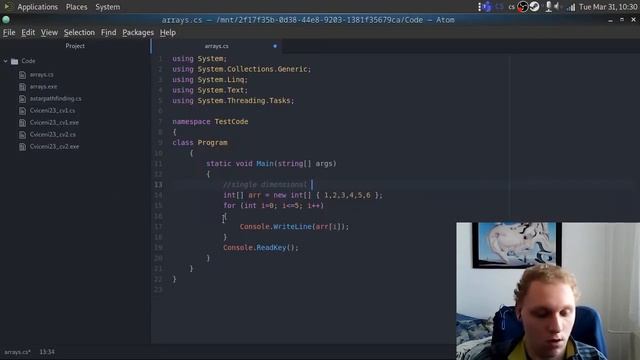Click the webcam video overlay
The image size is (640, 360).
click(548, 291)
